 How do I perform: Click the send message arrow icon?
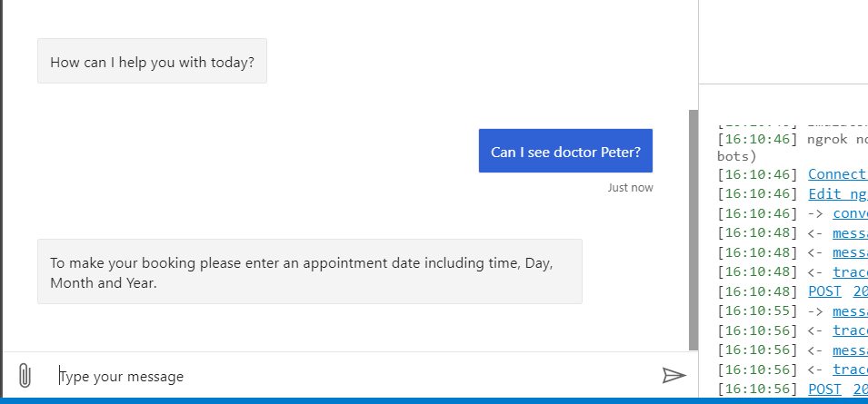(x=673, y=376)
